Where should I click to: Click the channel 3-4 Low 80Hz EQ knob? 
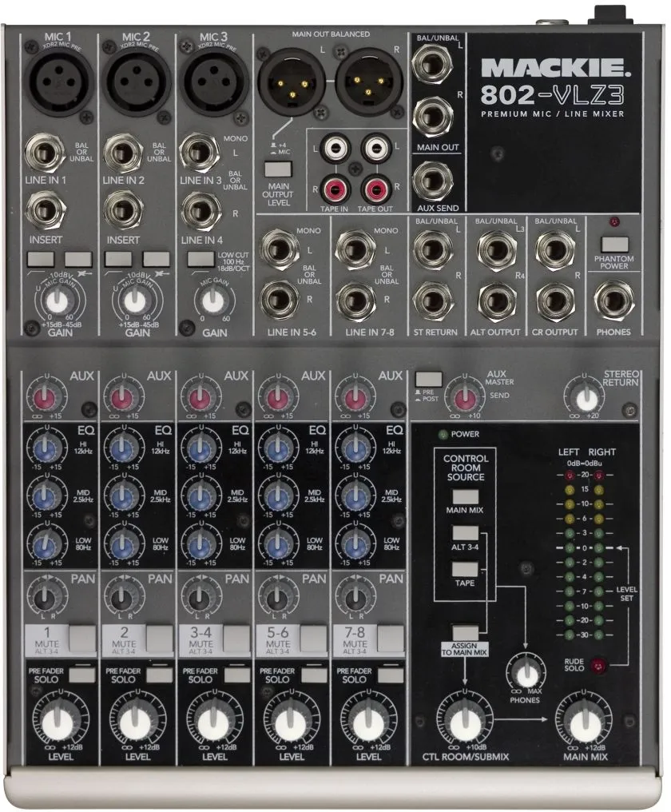point(201,543)
